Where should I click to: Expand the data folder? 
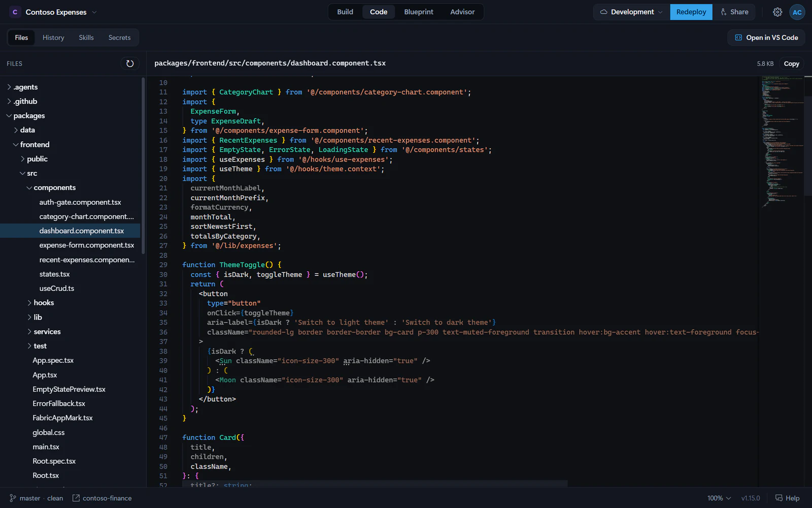[x=16, y=130]
